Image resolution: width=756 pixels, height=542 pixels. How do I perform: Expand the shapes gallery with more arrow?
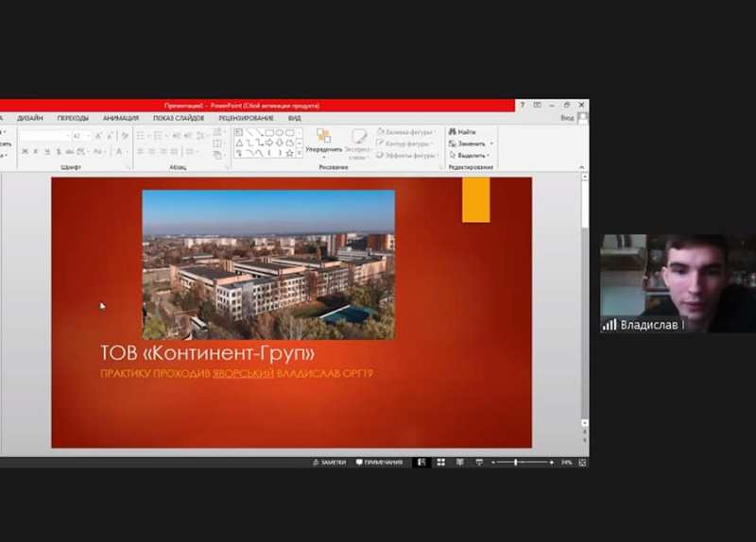(300, 153)
